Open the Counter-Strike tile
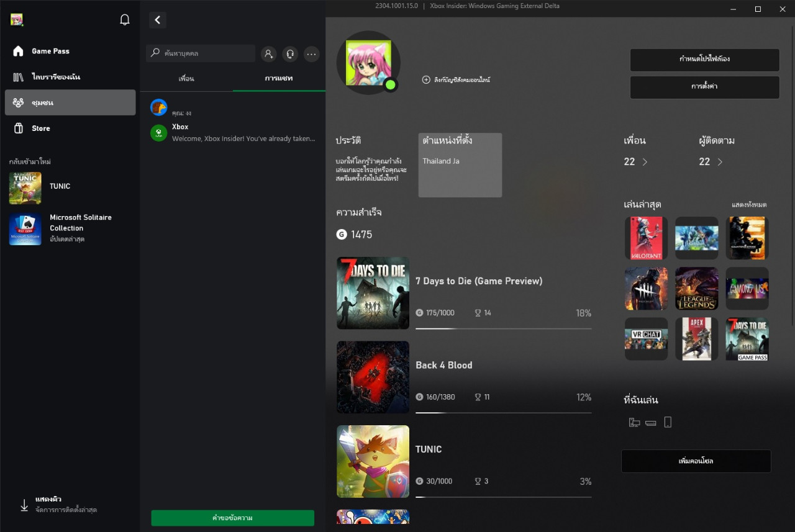Image resolution: width=795 pixels, height=532 pixels. 747,238
